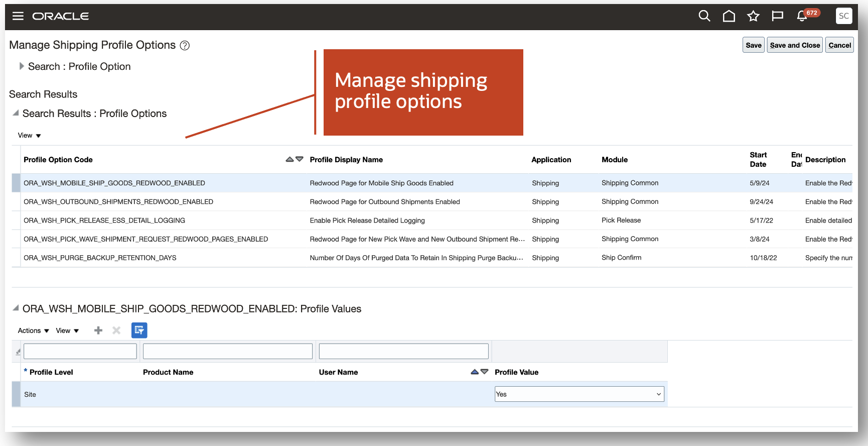
Task: Open notifications bell icon
Action: [802, 16]
